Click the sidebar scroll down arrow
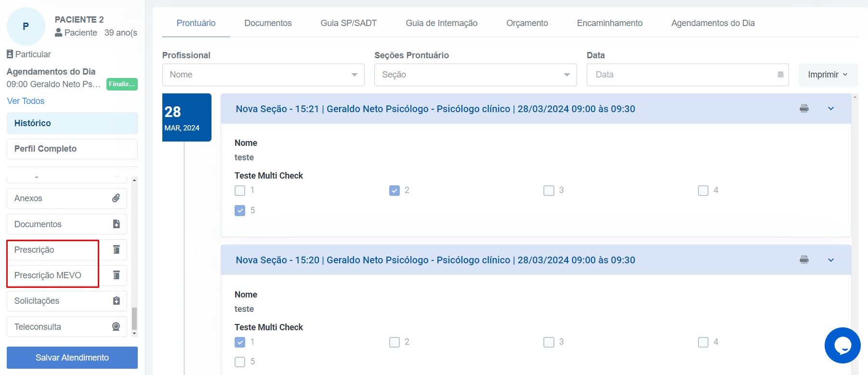 (134, 333)
